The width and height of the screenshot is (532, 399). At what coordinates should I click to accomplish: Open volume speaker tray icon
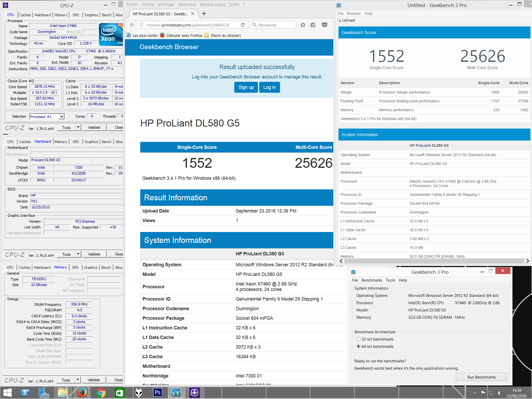pos(499,393)
